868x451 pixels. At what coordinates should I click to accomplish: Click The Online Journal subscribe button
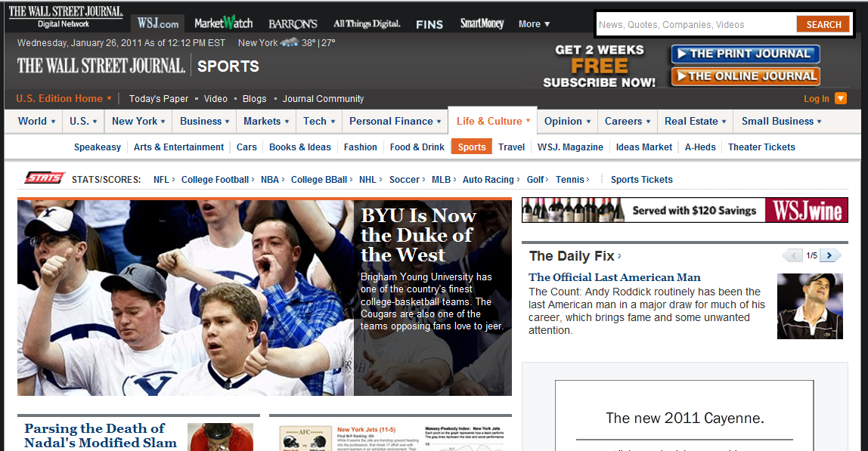pyautogui.click(x=745, y=76)
